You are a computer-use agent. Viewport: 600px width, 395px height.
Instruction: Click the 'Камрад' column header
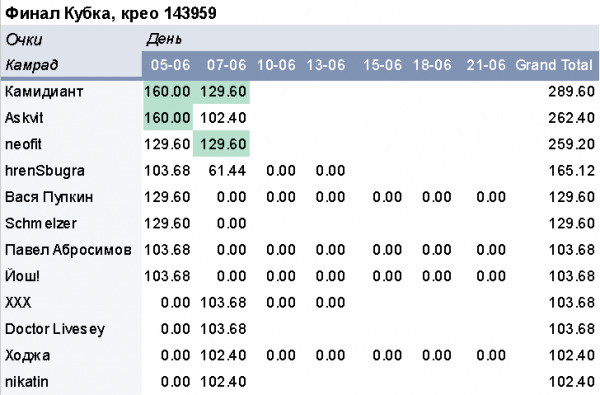coord(31,65)
